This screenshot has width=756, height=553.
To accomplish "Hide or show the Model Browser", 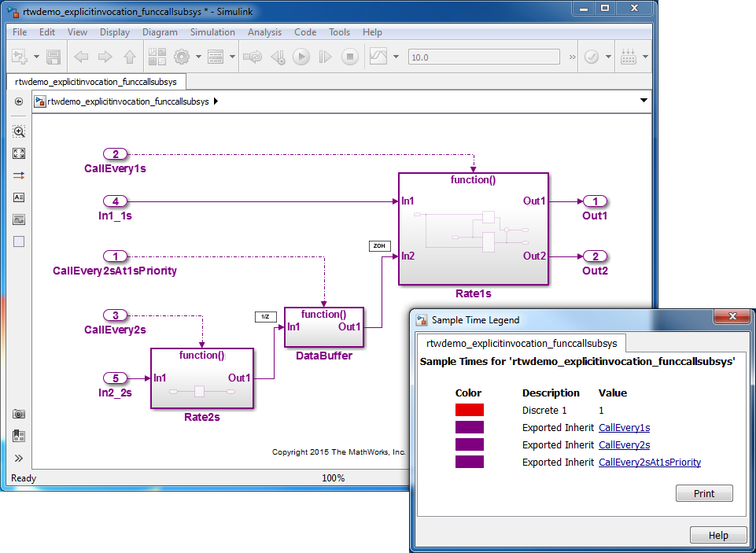I will [x=19, y=101].
